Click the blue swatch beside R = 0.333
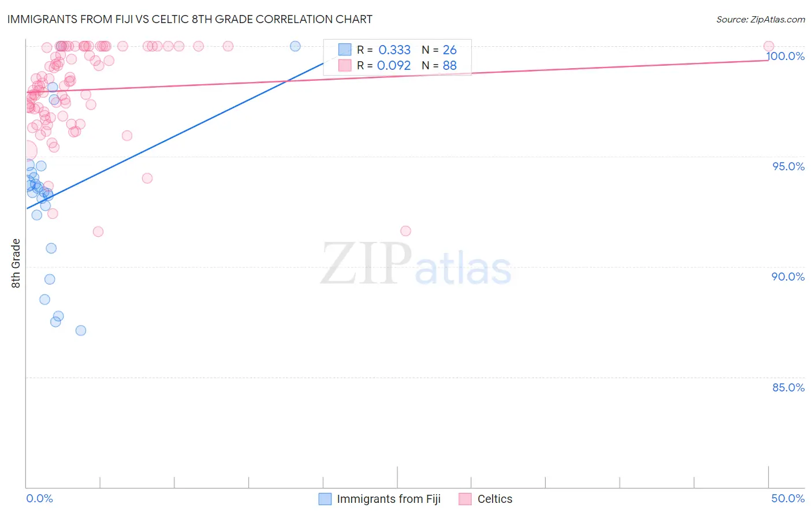Screen dimensions: 812x515 tap(345, 50)
